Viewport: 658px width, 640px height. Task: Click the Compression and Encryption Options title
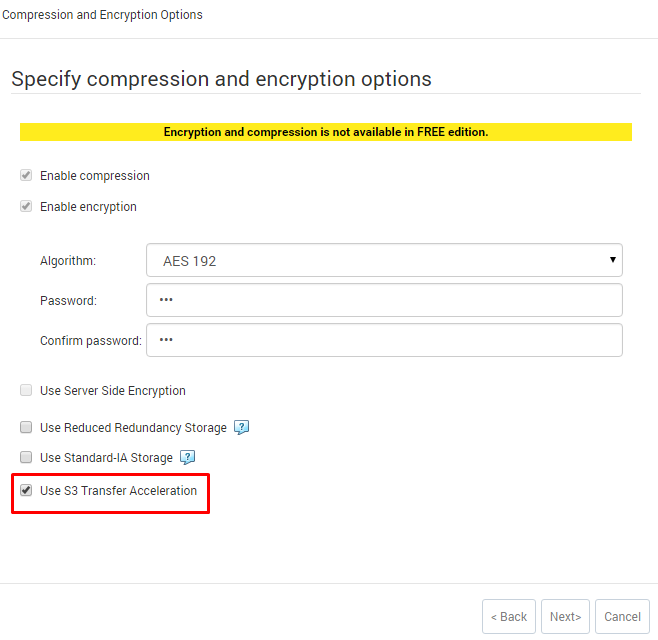pos(102,15)
